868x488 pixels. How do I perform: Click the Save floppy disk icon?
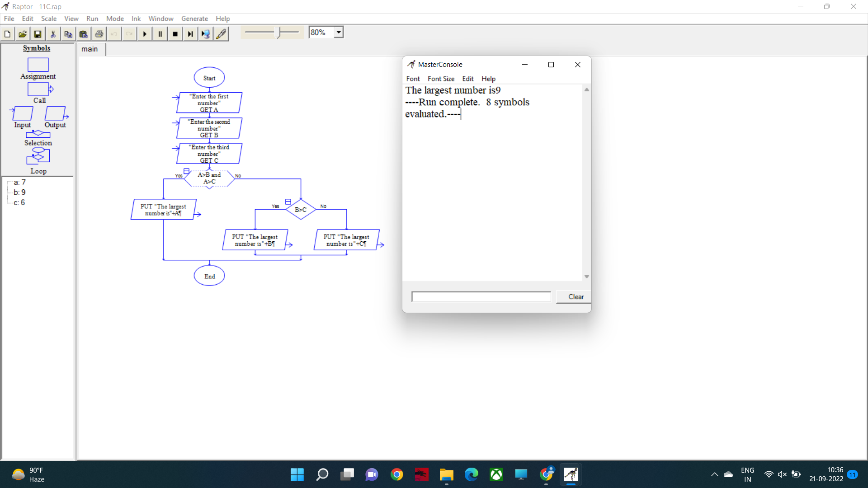coord(38,34)
